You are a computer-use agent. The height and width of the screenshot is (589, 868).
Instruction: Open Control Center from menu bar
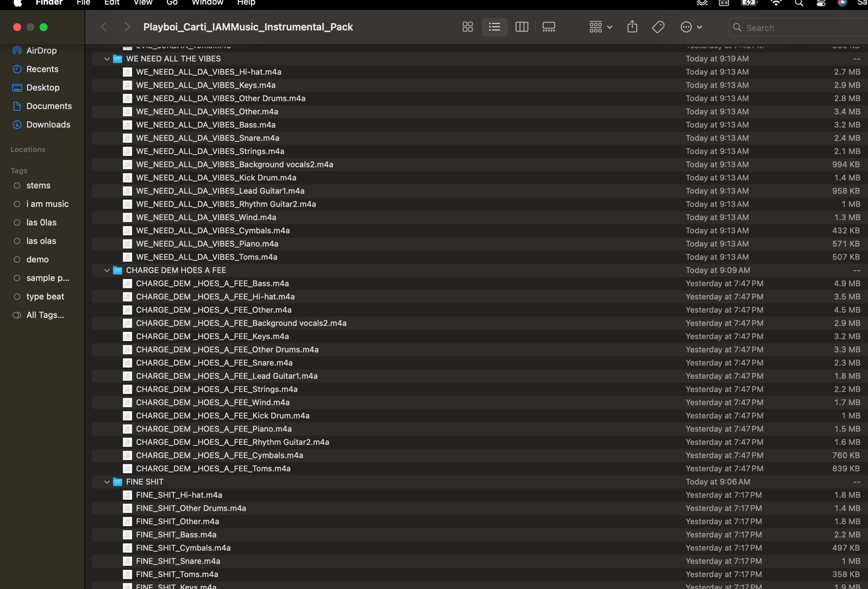[x=821, y=3]
